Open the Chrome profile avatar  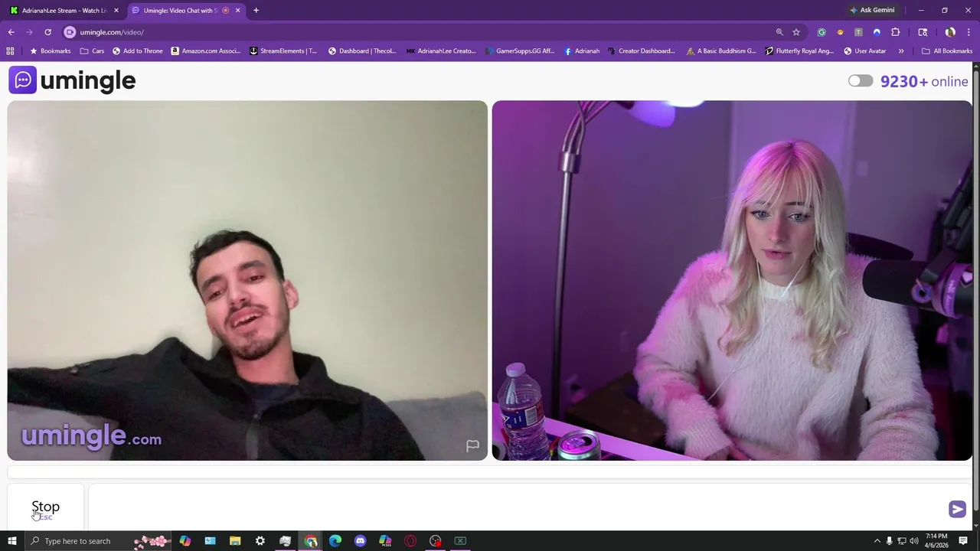click(x=950, y=32)
